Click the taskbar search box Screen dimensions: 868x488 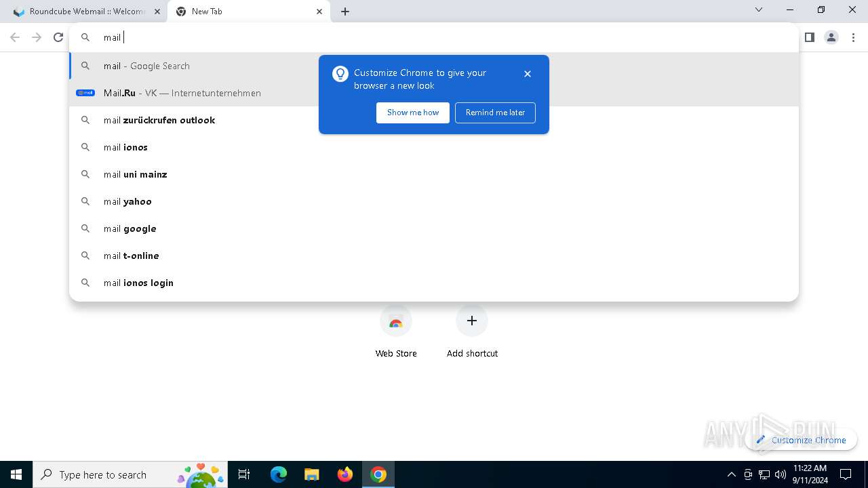[x=132, y=474]
